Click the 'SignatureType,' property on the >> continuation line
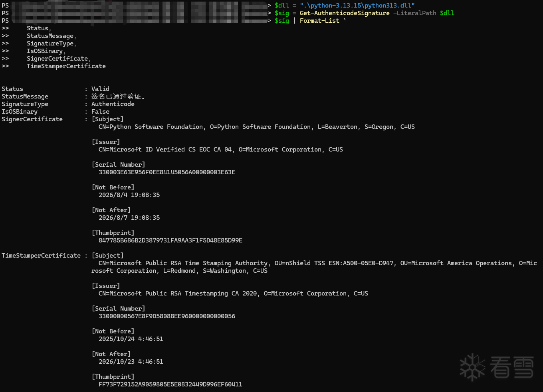 pyautogui.click(x=52, y=43)
